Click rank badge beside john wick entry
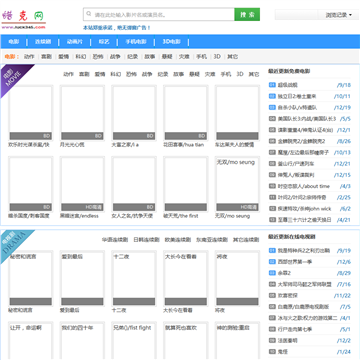Viewport: 360px width, 360px height. [272, 208]
